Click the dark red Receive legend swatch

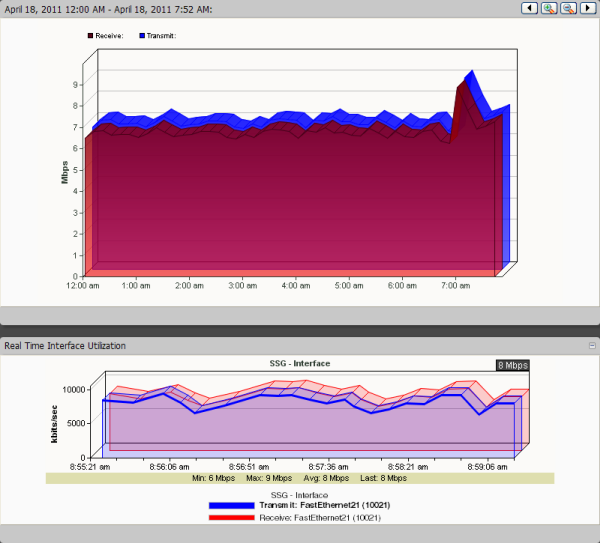coord(90,35)
